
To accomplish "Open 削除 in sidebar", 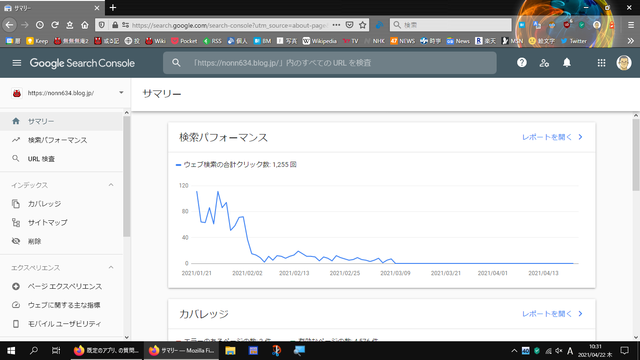I will [61, 241].
